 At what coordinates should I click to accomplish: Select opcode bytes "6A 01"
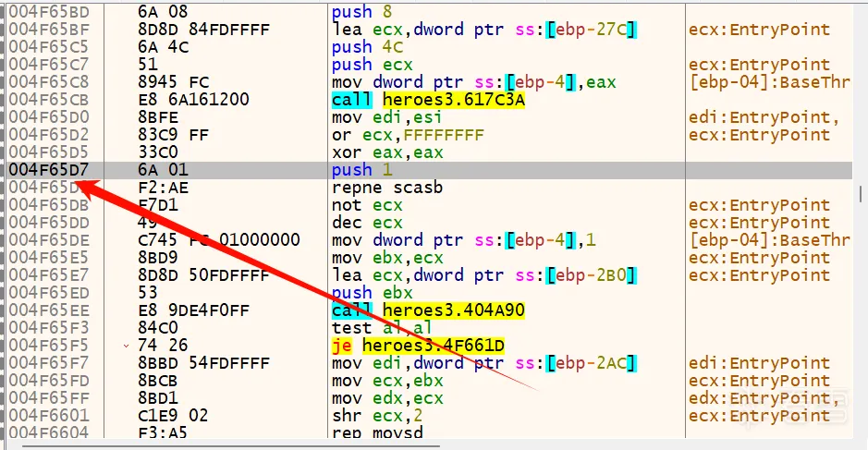163,170
